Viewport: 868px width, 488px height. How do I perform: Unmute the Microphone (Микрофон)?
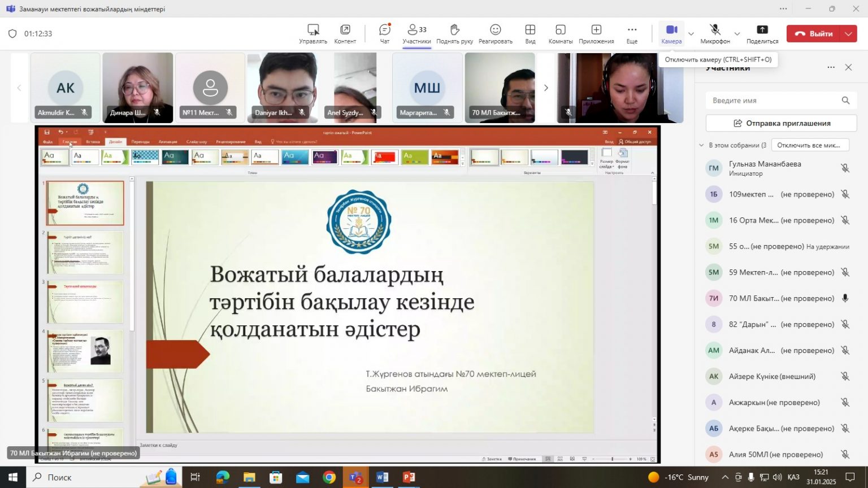(x=715, y=33)
